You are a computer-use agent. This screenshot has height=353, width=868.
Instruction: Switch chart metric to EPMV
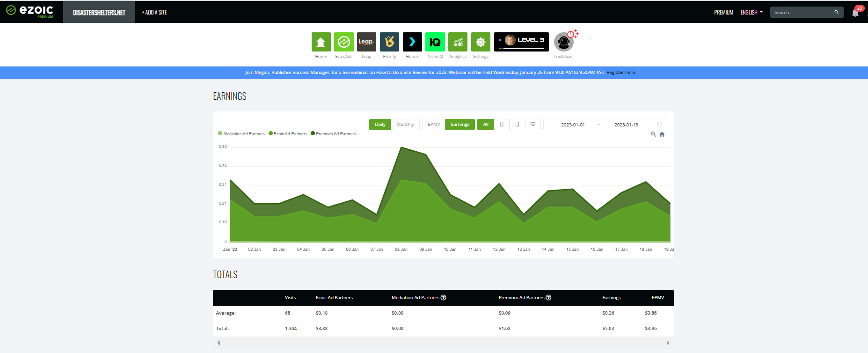434,125
